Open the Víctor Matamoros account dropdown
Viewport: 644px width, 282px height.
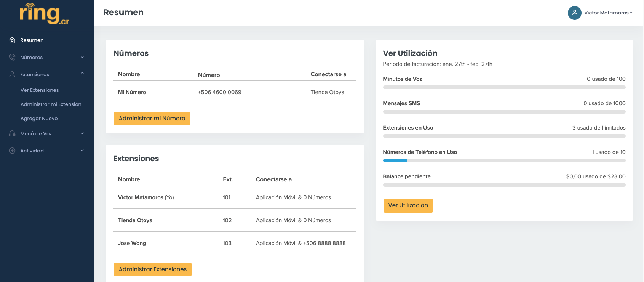click(608, 13)
